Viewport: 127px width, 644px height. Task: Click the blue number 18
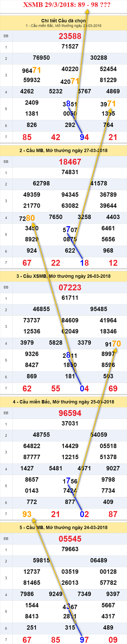tap(84, 263)
